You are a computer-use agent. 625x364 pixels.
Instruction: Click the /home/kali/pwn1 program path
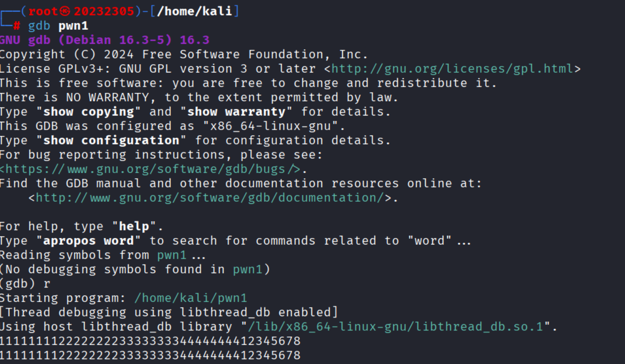point(190,298)
